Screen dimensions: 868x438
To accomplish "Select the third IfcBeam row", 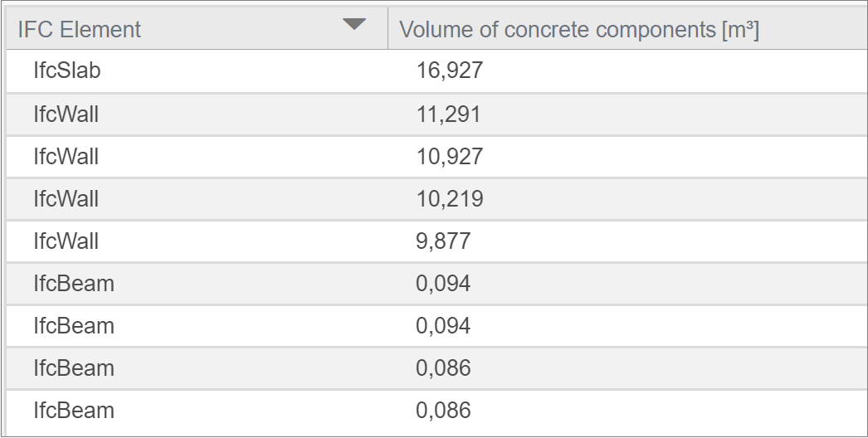I will click(437, 368).
